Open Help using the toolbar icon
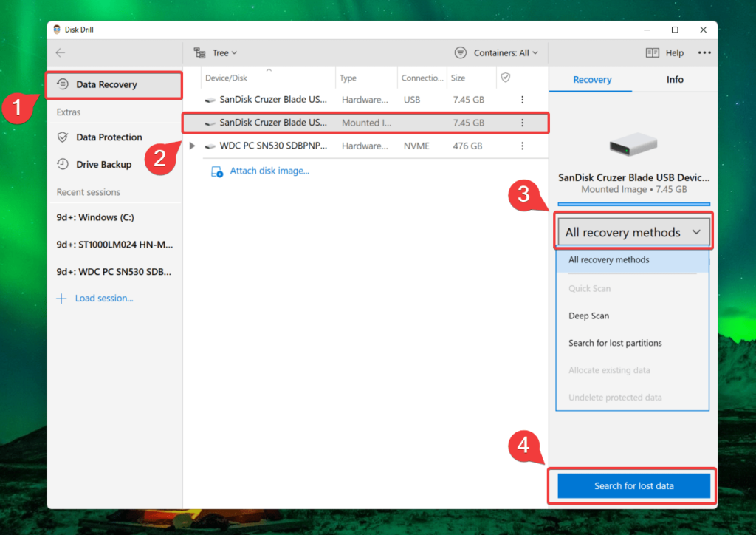The image size is (756, 535). coord(653,52)
